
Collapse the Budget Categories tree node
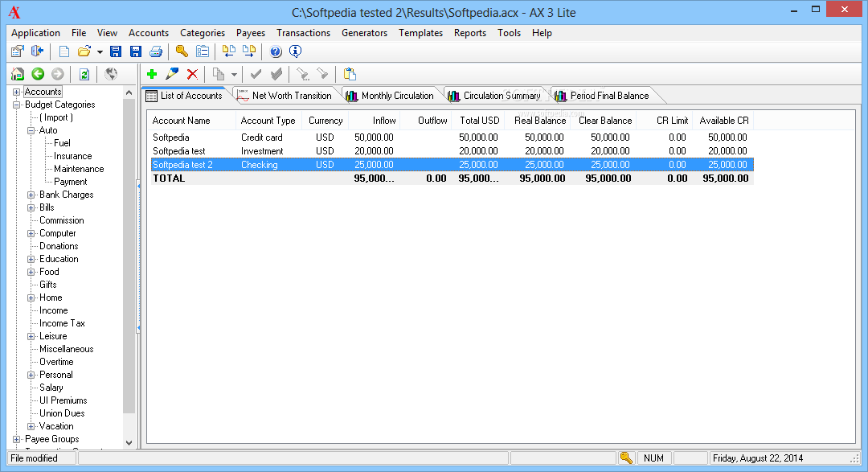point(17,105)
